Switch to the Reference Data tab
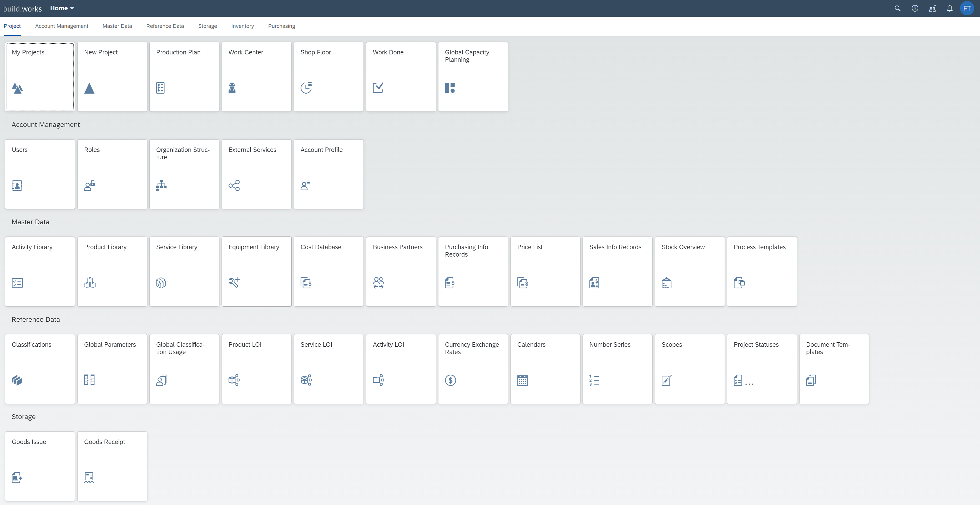This screenshot has height=505, width=980. point(165,26)
